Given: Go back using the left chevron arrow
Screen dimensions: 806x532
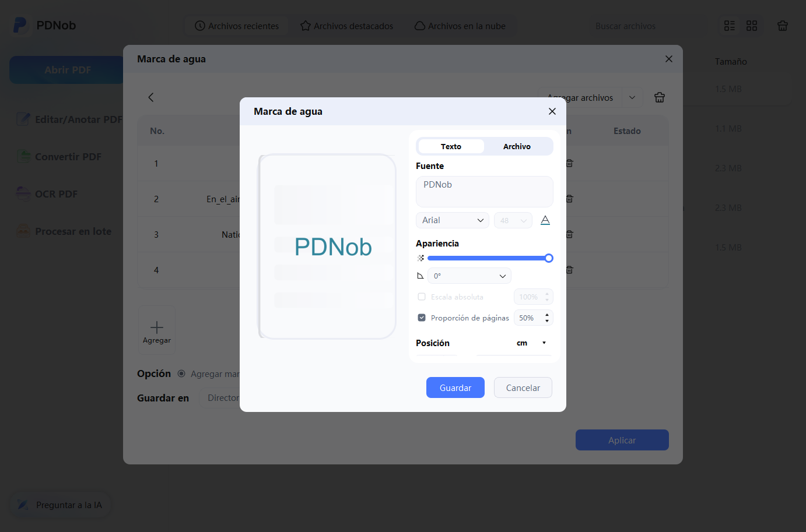Looking at the screenshot, I should (x=151, y=97).
